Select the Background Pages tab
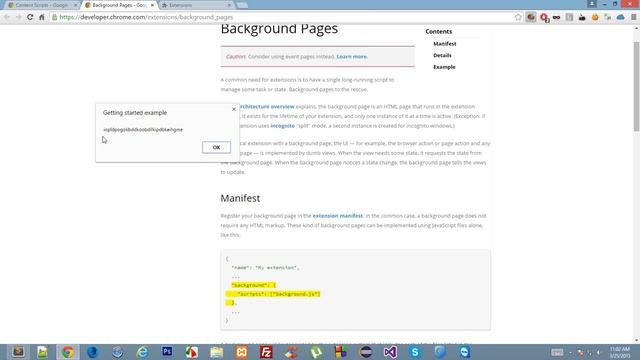640x360 pixels. (119, 5)
